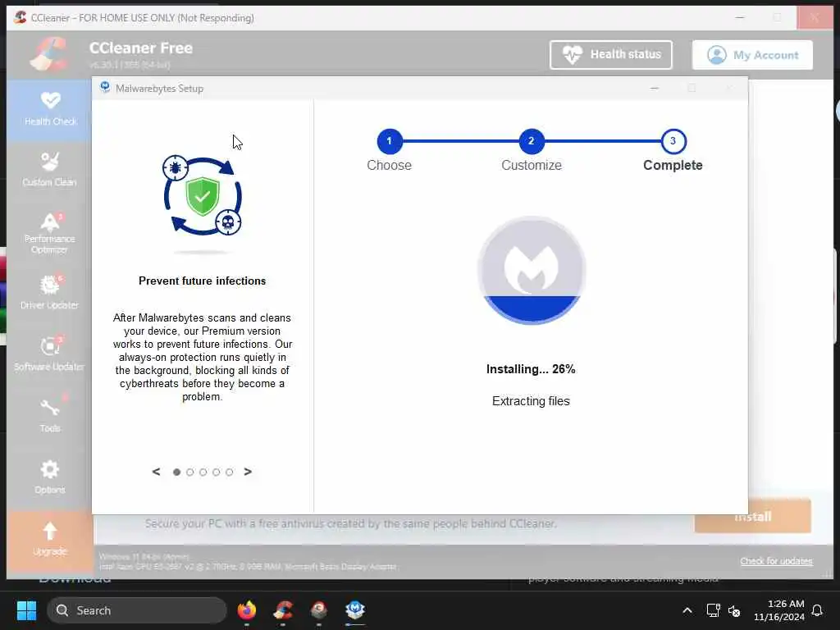The height and width of the screenshot is (630, 840).
Task: Open CCleaner from the taskbar
Action: (283, 610)
